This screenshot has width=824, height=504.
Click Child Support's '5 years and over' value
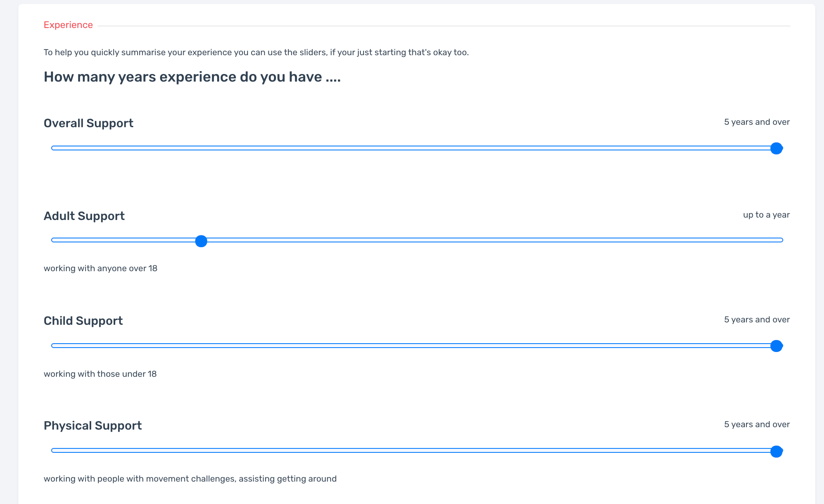[x=756, y=320]
